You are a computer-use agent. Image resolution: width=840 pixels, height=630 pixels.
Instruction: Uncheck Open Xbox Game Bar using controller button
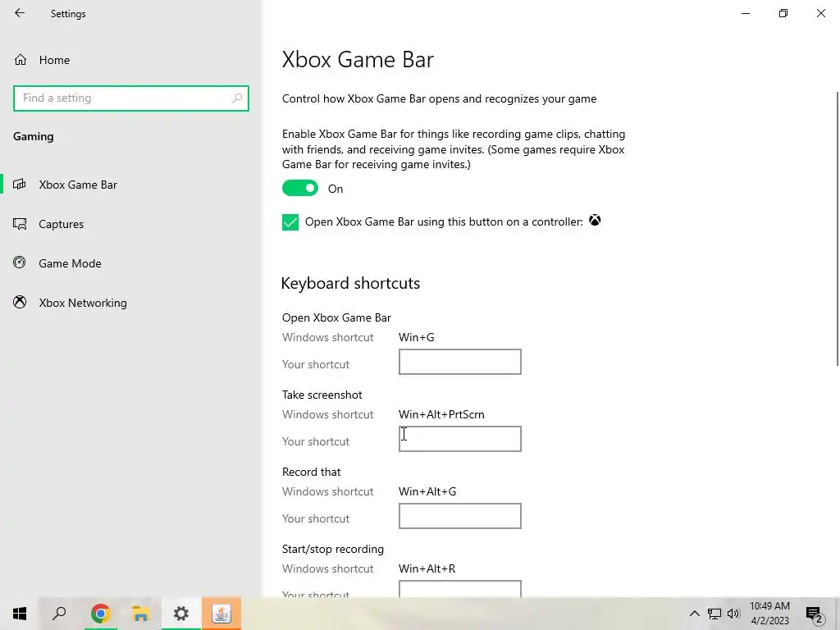coord(290,221)
